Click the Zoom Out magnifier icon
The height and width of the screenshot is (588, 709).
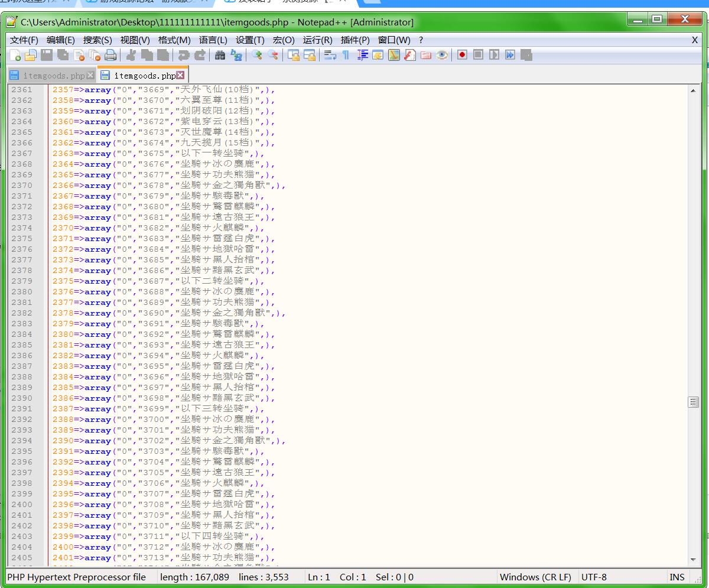(x=273, y=55)
